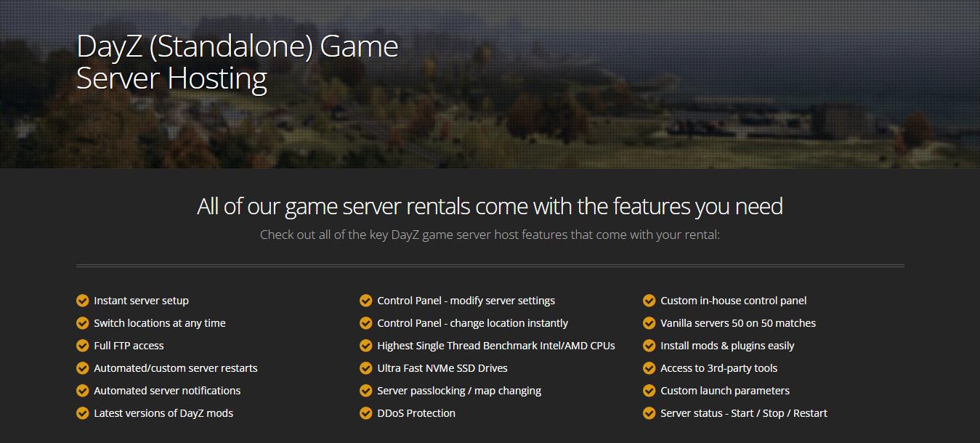The width and height of the screenshot is (980, 443).
Task: Click 'Latest versions of DayZ mods' text
Action: click(x=163, y=413)
